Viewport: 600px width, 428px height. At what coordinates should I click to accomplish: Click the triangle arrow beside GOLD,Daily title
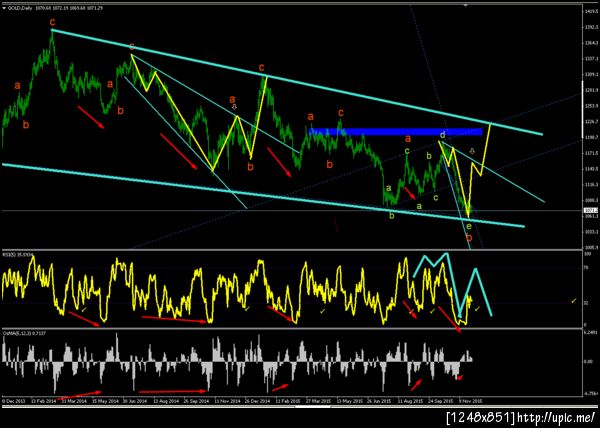tap(4, 8)
